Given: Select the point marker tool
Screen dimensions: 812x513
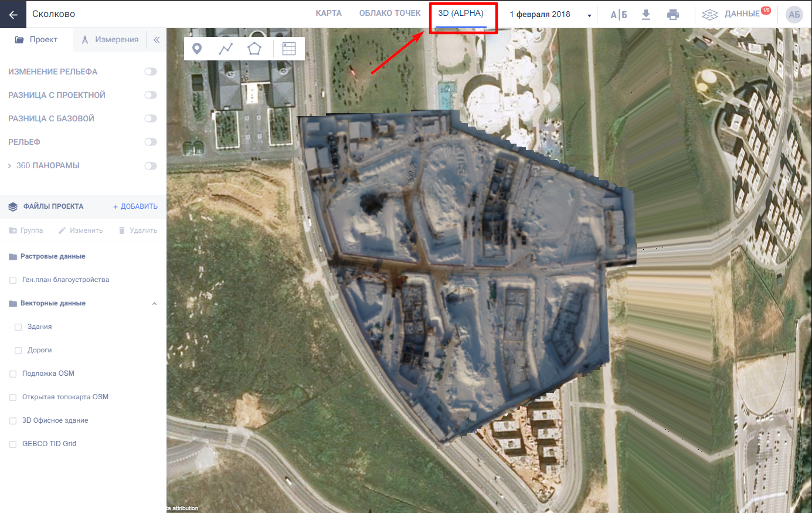Looking at the screenshot, I should click(x=197, y=49).
